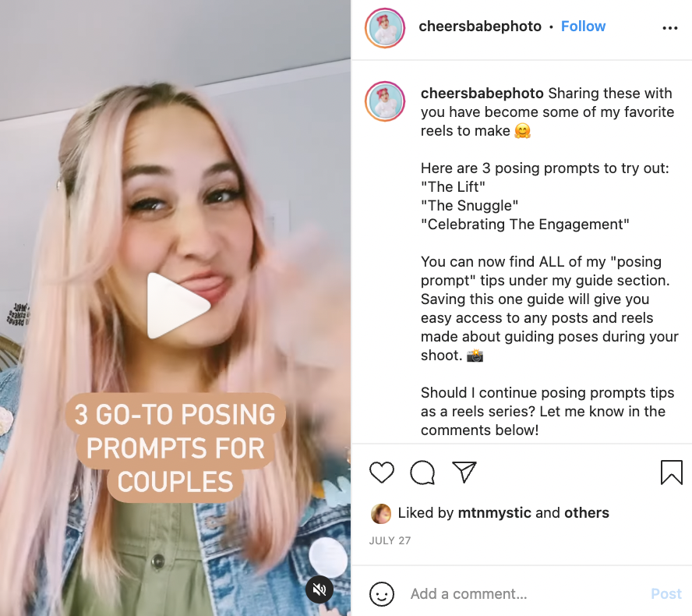Click the caption's cheersbabephoto avatar
Viewport: 692px width, 616px height.
[385, 101]
